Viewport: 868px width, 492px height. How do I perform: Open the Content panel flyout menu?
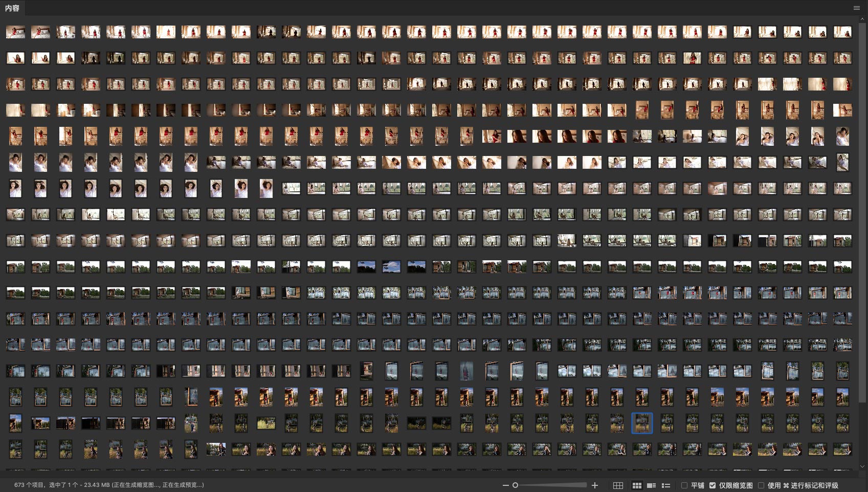[x=856, y=8]
